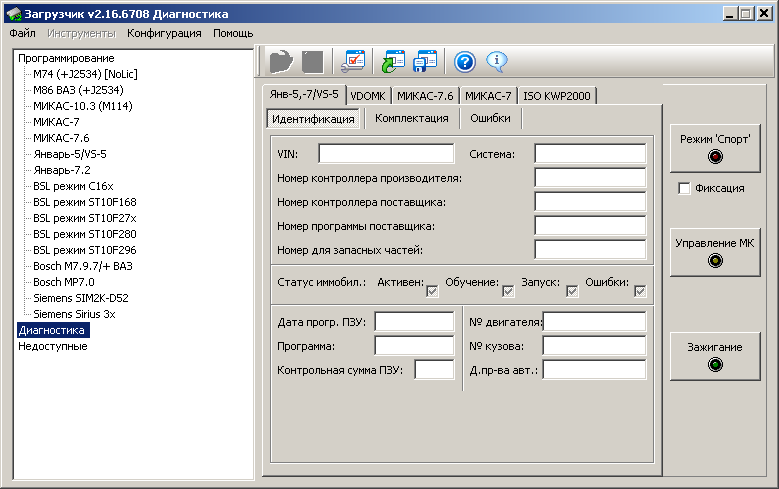Open the Конфигурация menu
This screenshot has height=489, width=779.
(164, 33)
